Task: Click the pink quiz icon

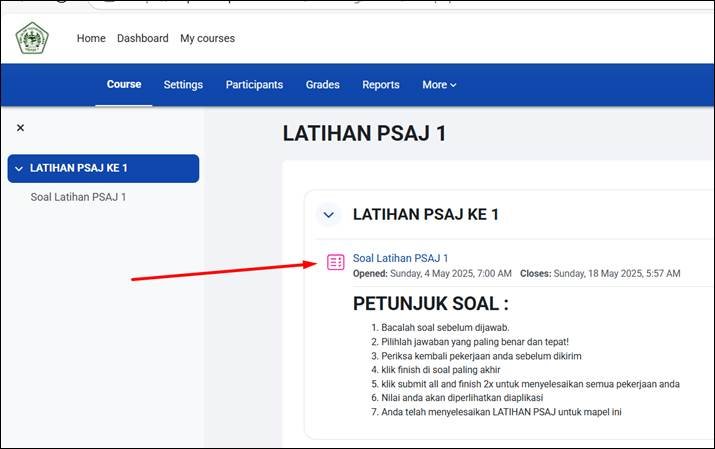Action: tap(336, 262)
